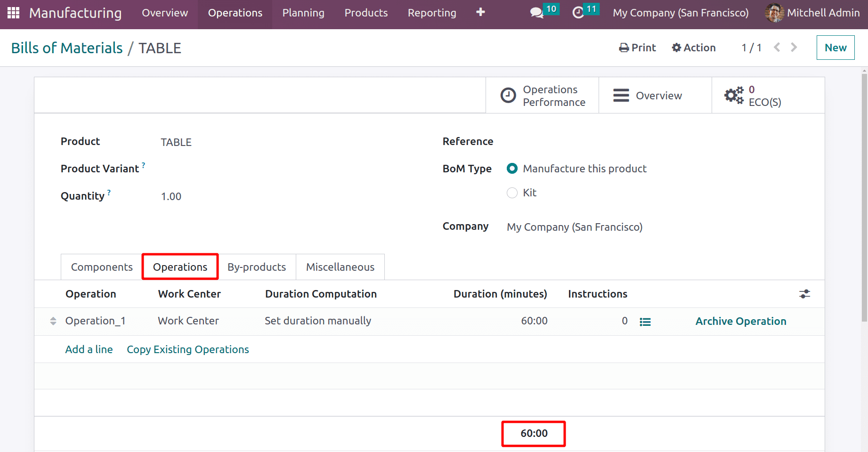Viewport: 868px width, 452px height.
Task: Open the conversations chat icon
Action: (x=536, y=13)
